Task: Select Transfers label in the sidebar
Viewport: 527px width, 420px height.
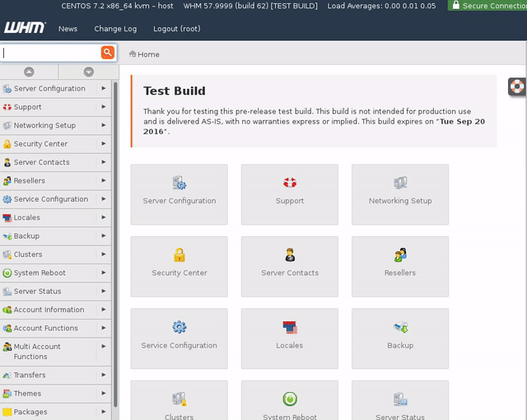Action: (x=30, y=375)
